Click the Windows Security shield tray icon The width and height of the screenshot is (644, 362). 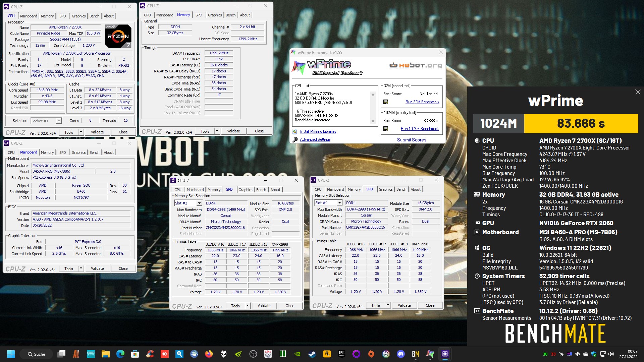(x=594, y=354)
